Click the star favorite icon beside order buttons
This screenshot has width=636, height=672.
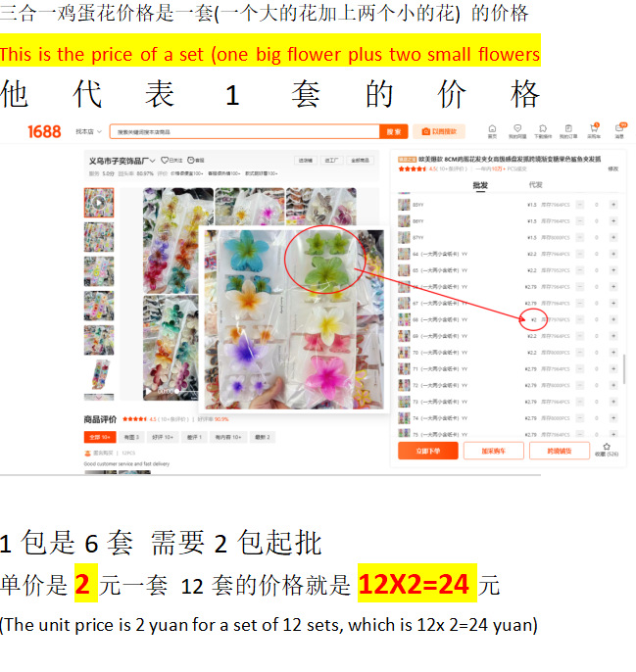607,447
